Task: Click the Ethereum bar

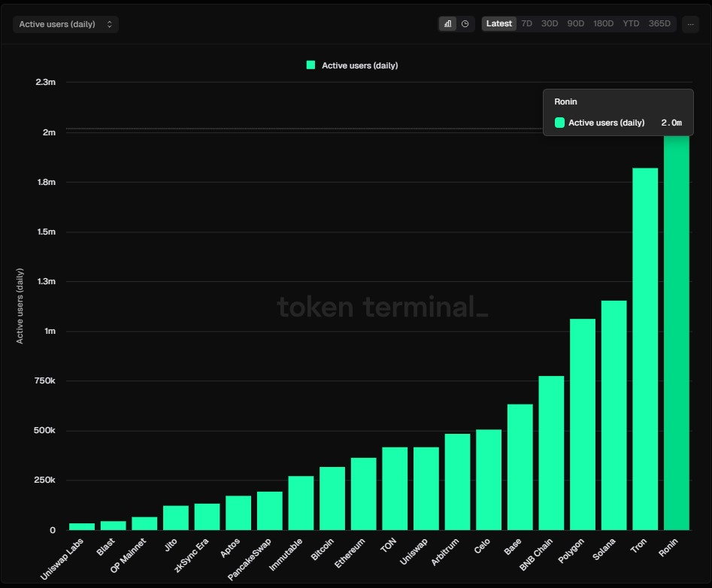Action: (363, 493)
